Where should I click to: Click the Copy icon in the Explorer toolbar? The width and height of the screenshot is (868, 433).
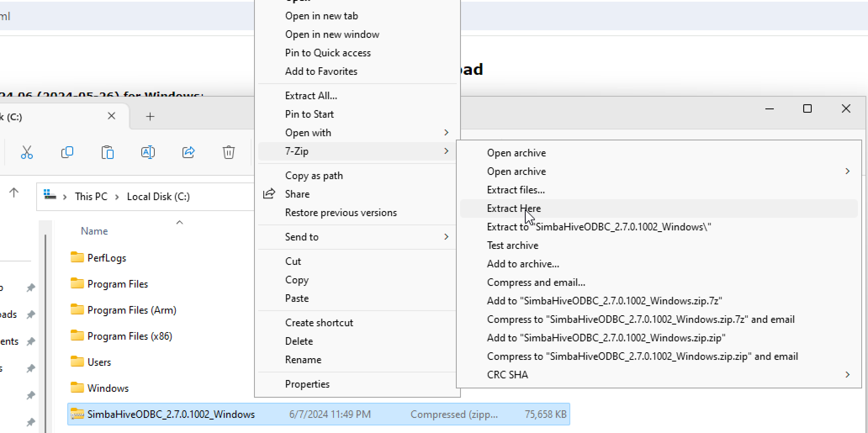coord(67,152)
